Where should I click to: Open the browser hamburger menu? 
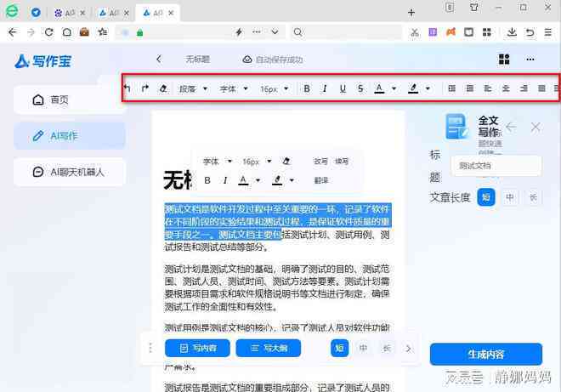547,32
